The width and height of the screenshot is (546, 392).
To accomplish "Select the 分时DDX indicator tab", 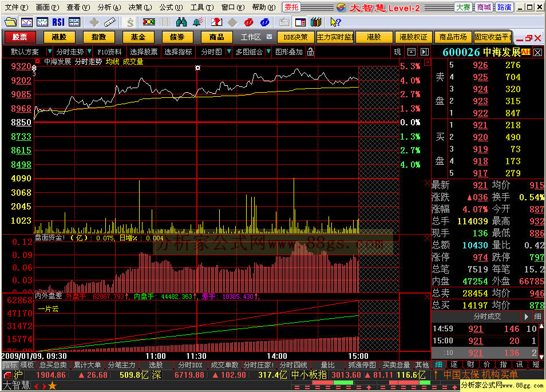I will [190, 365].
